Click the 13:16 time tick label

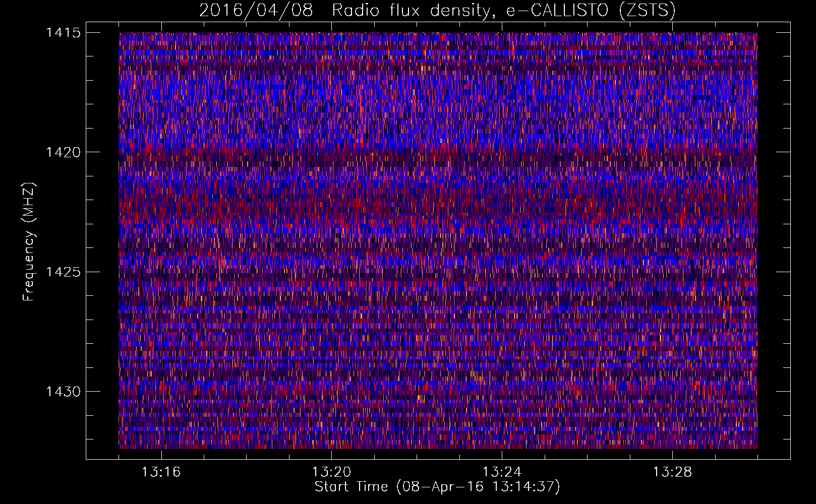161,472
